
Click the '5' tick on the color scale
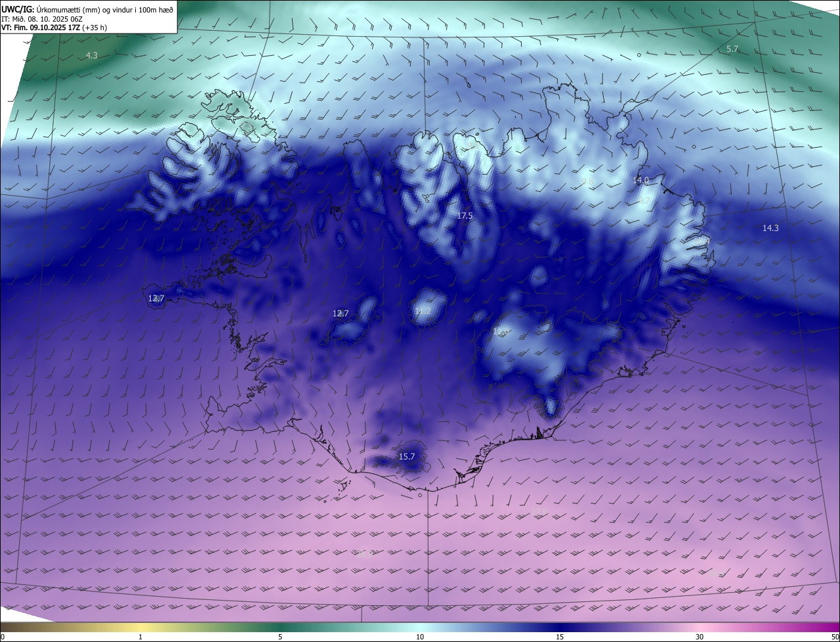pos(280,637)
